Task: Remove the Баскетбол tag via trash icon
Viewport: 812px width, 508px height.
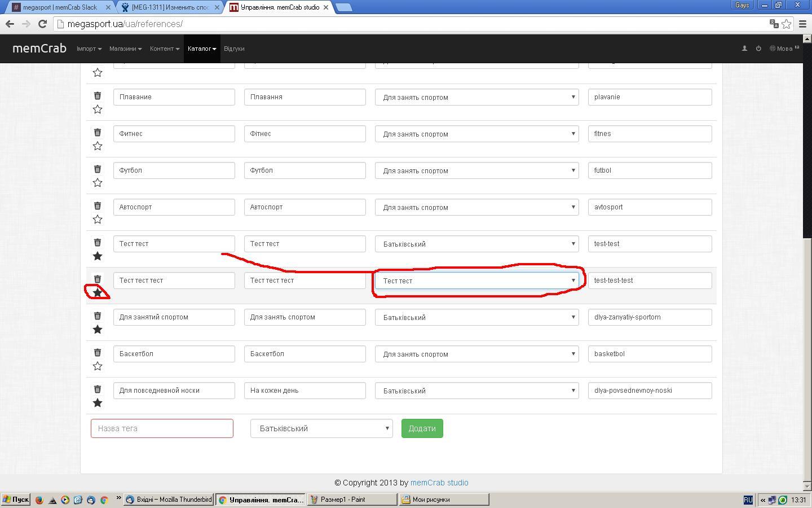Action: [x=98, y=353]
